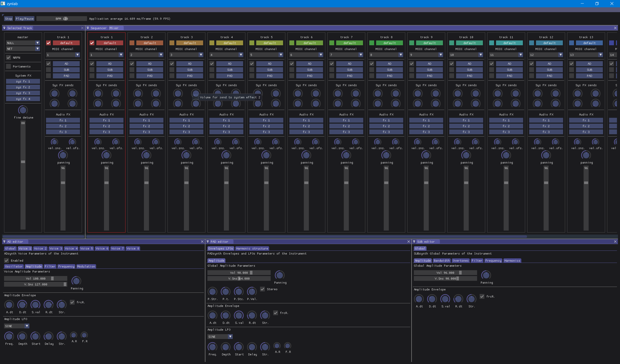Click the BPM input field
Screen dimensions: 620x364
62,19
